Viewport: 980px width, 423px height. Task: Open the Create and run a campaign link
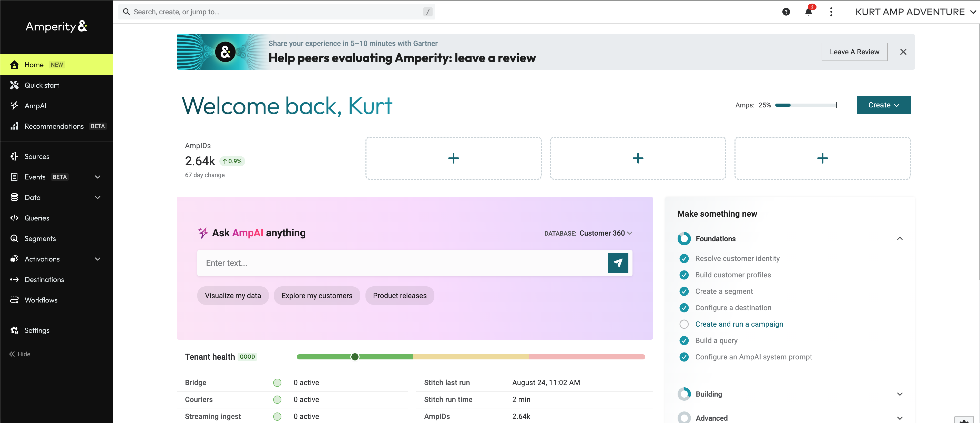tap(739, 324)
